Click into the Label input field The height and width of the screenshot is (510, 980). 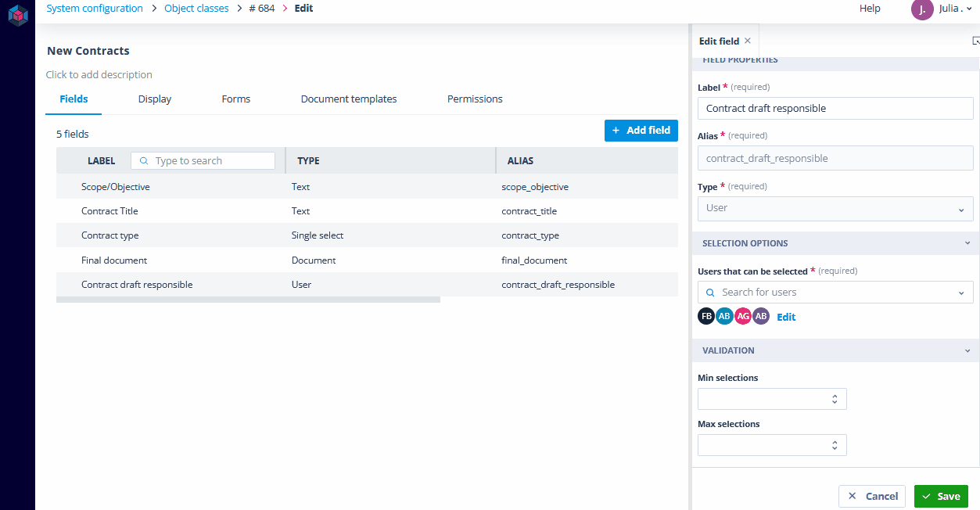click(x=835, y=108)
